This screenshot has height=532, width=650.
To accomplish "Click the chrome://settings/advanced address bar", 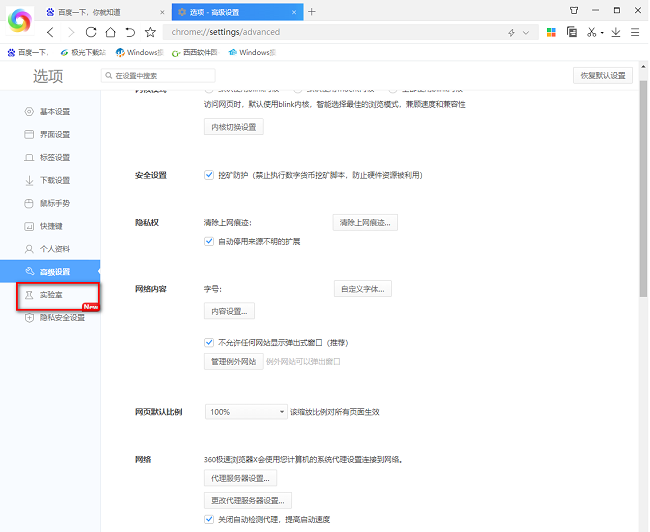I will point(332,32).
